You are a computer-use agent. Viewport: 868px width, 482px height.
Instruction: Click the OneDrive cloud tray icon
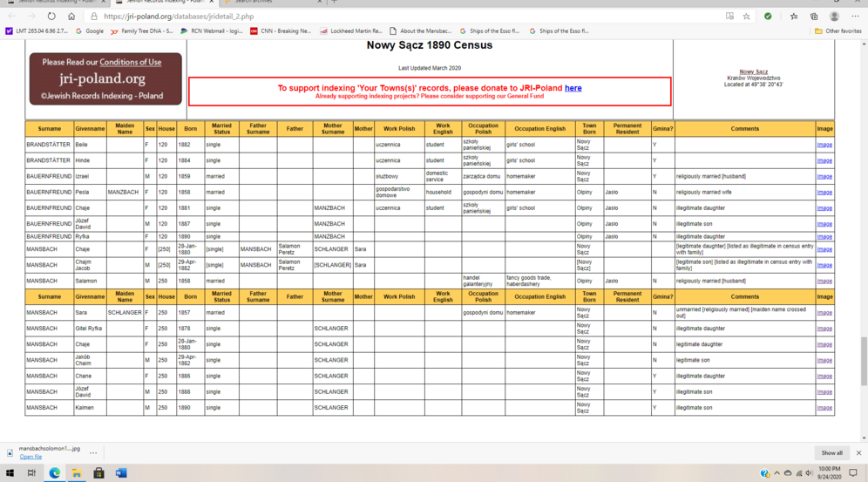(787, 473)
